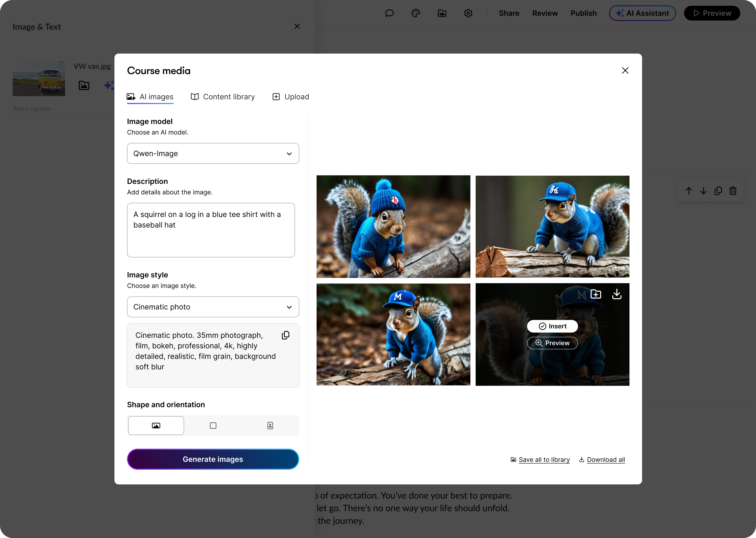Image resolution: width=756 pixels, height=538 pixels.
Task: Select square shape and orientation
Action: tap(213, 425)
